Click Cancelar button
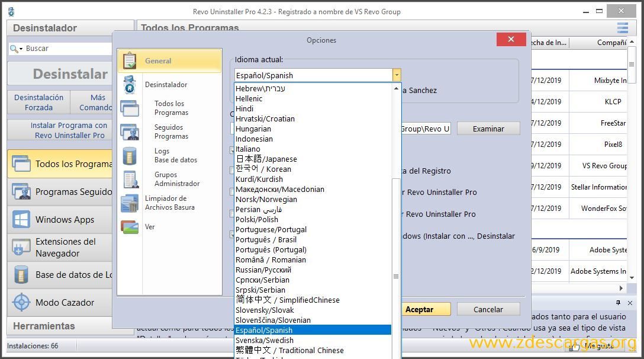Image resolution: width=644 pixels, height=359 pixels. 488,309
